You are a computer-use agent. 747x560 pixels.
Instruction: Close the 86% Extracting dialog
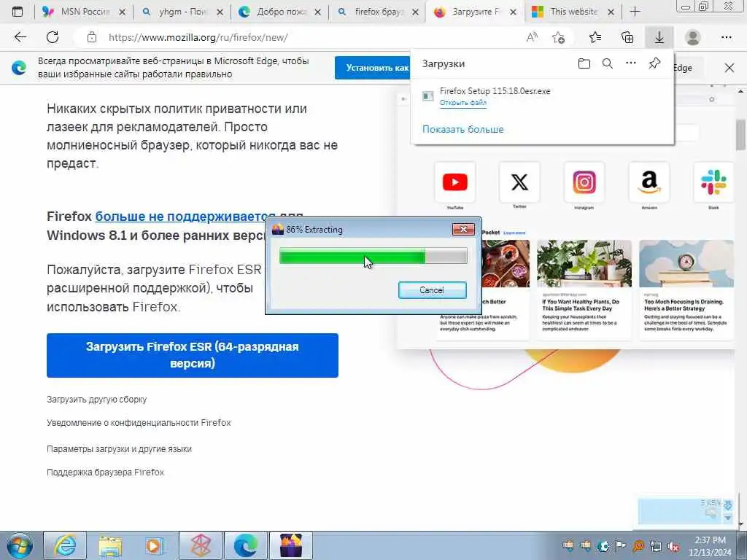click(x=463, y=230)
